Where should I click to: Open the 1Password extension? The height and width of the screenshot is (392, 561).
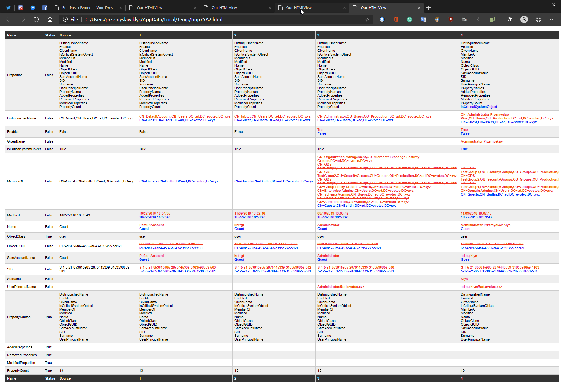[382, 19]
